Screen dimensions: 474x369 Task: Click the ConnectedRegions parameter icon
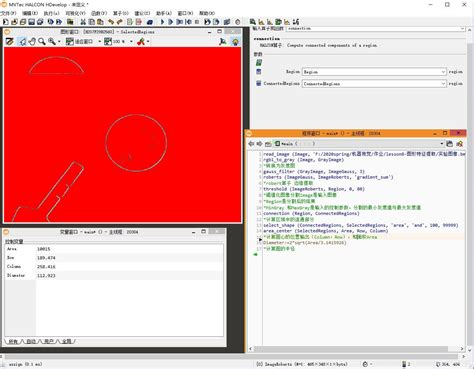click(259, 83)
